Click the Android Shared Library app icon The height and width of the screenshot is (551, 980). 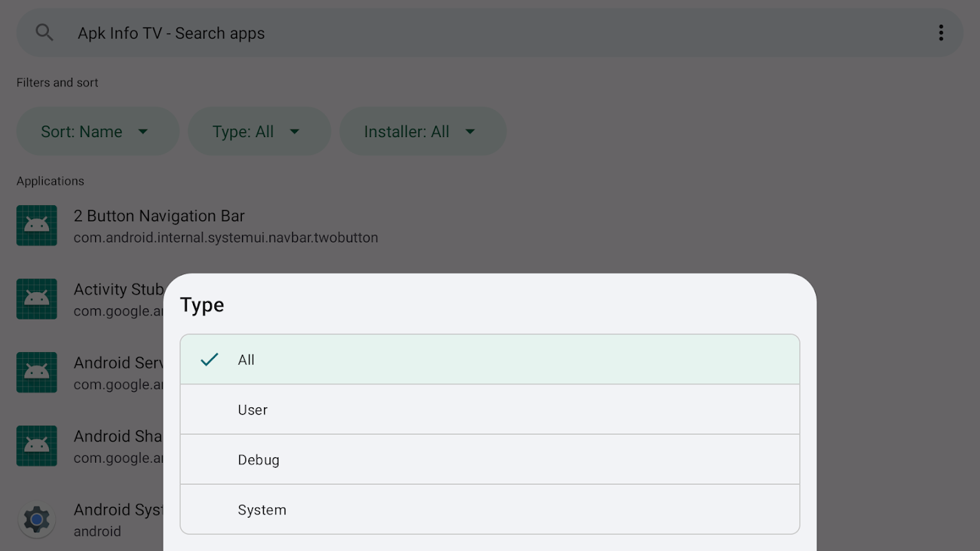pos(37,446)
